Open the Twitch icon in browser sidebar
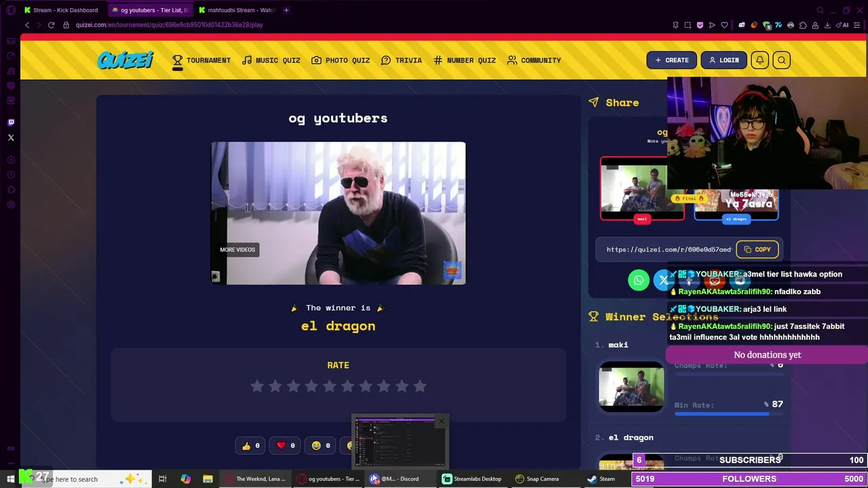This screenshot has height=488, width=868. pyautogui.click(x=11, y=123)
